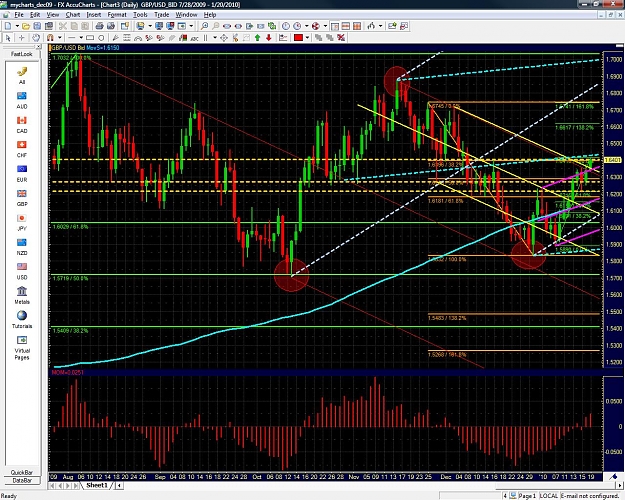
Task: Click the first-sheet navigation arrow
Action: 52,486
